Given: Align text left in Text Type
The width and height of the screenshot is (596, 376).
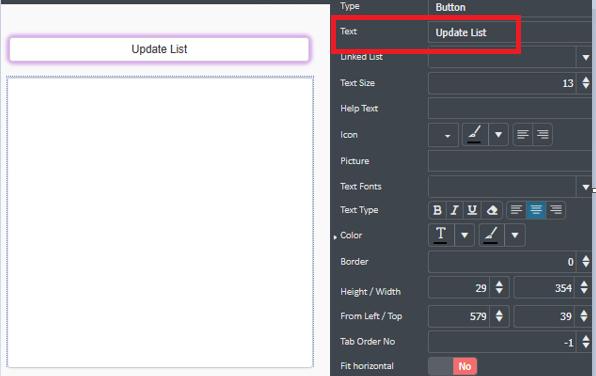Looking at the screenshot, I should pyautogui.click(x=516, y=210).
